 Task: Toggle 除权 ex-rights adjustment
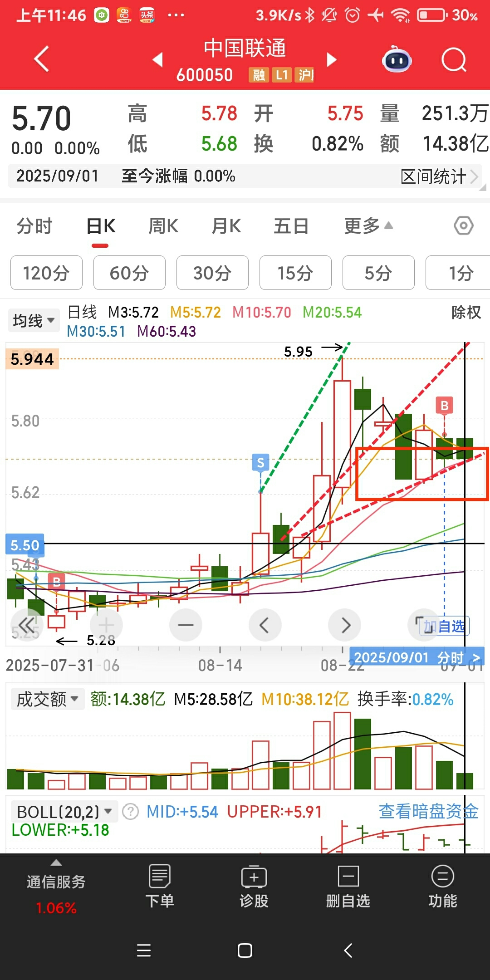466,312
